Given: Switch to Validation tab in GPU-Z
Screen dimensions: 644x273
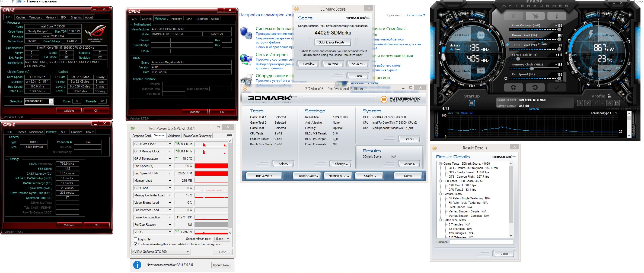Looking at the screenshot, I should point(174,136).
